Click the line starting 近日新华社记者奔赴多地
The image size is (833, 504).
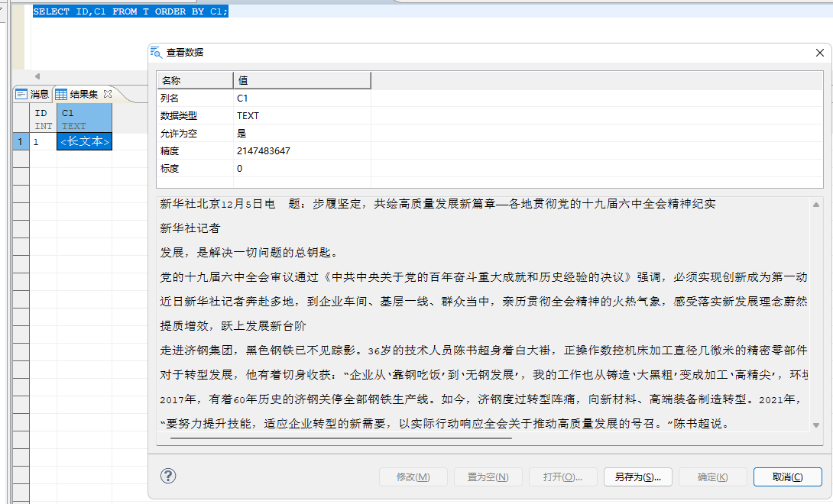coord(484,302)
